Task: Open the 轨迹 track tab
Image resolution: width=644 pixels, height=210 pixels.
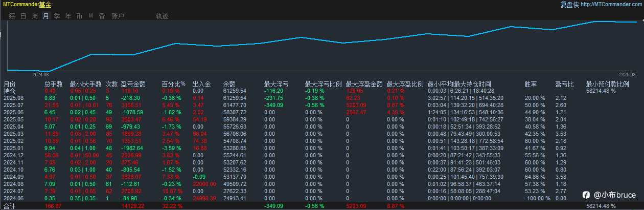Action: (162, 16)
